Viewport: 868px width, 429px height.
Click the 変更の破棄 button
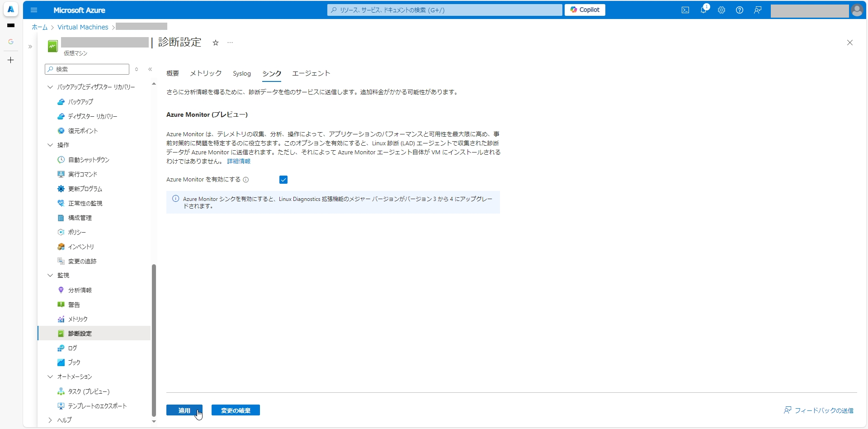pyautogui.click(x=236, y=410)
